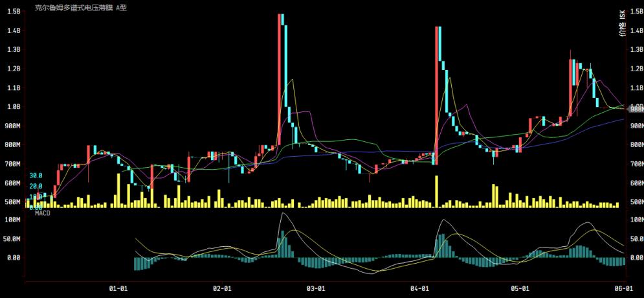The width and height of the screenshot is (644, 298).
Task: Click the chart title 克尔鲁姆多谱式电压薄膜 A型
Action: click(x=81, y=8)
